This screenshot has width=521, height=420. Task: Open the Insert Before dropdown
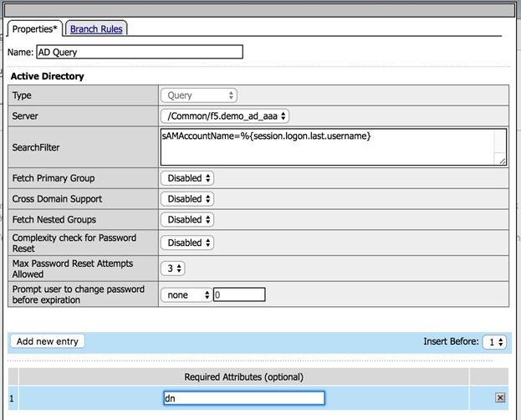pyautogui.click(x=495, y=341)
